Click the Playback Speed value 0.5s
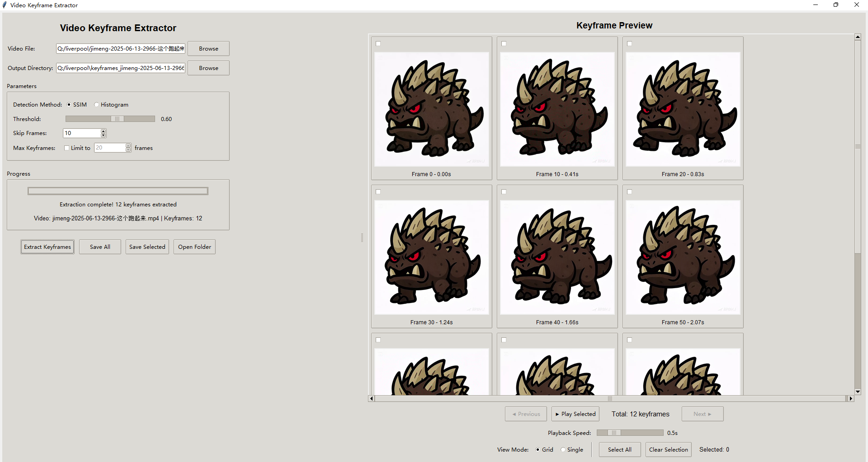This screenshot has height=462, width=868. (x=672, y=433)
